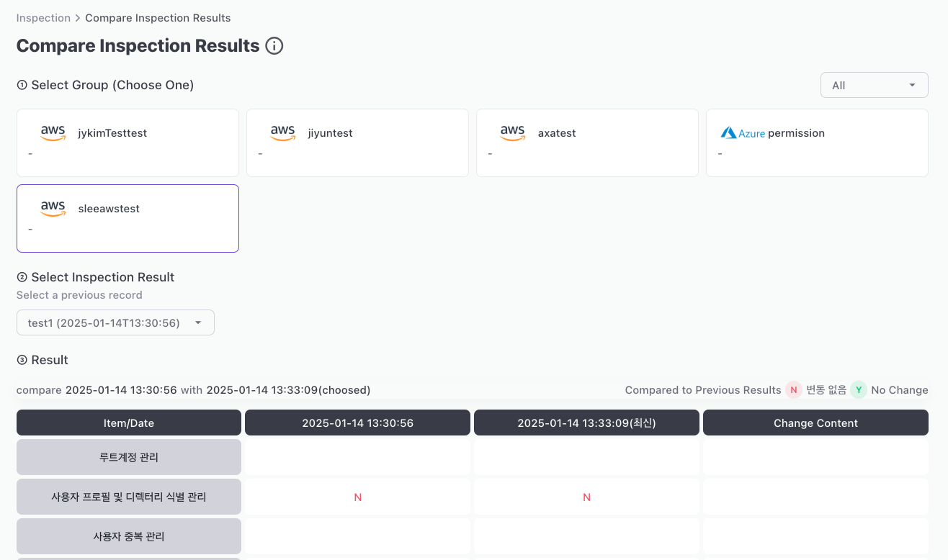Click the 2025-01-14 13:33:09(최신) column header
This screenshot has width=948, height=560.
[x=586, y=423]
